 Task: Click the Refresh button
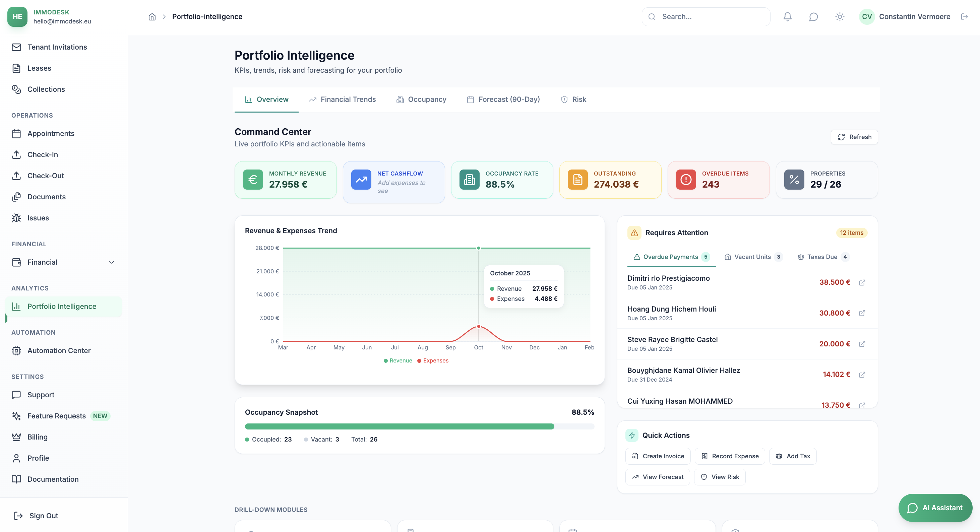point(854,137)
